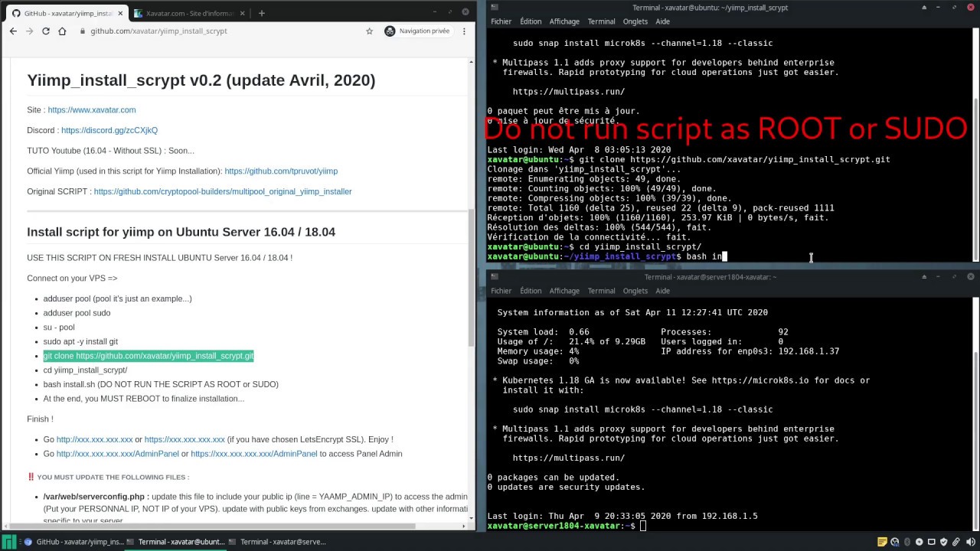Click the 'sudo apt -y install git' line
Screen dimensions: 980x551
(80, 342)
